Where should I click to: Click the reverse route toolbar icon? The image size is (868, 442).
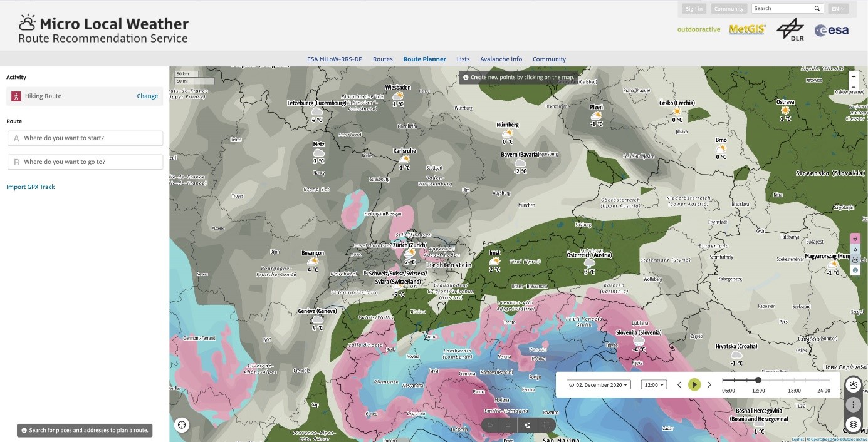point(528,425)
